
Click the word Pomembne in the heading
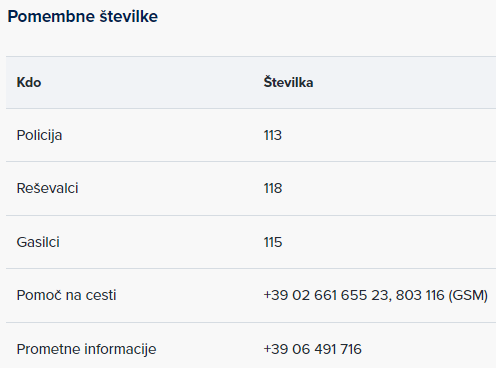point(51,17)
